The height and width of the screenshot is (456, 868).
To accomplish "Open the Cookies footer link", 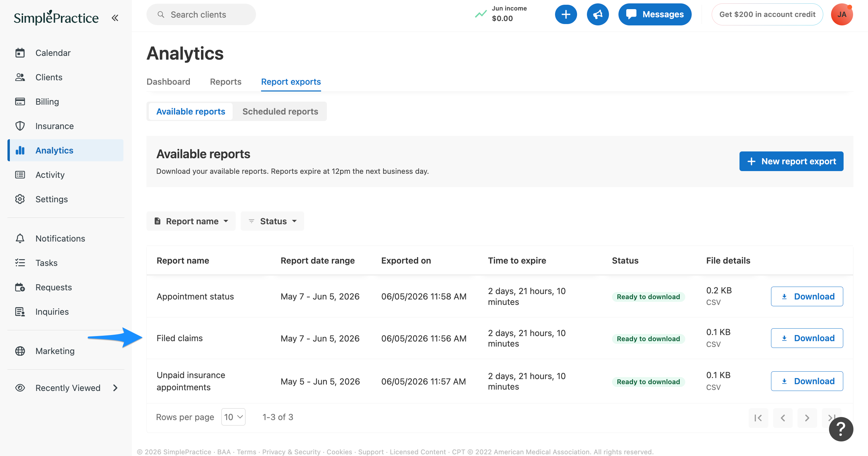I will (x=339, y=452).
